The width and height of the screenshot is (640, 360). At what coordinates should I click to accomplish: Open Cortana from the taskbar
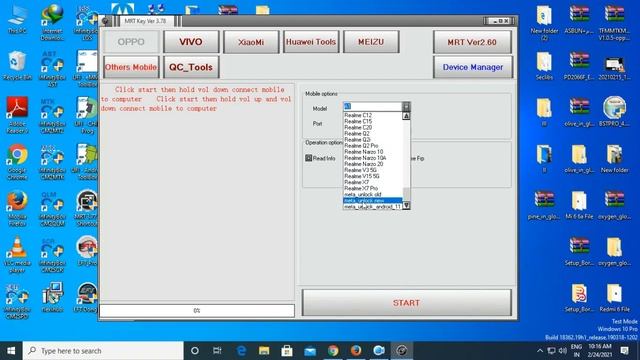coord(195,351)
